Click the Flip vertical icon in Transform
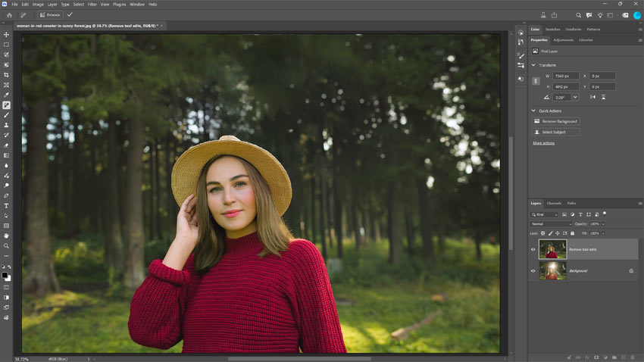 pos(603,97)
